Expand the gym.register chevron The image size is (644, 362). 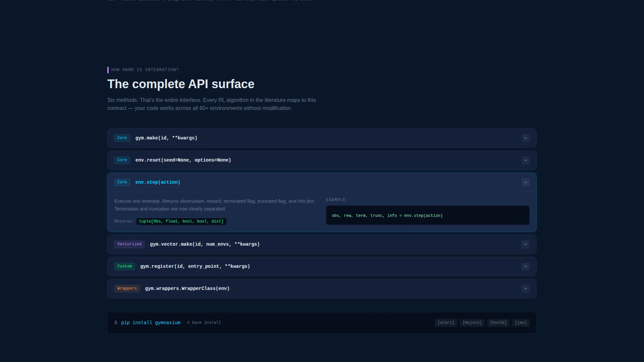coord(526,266)
